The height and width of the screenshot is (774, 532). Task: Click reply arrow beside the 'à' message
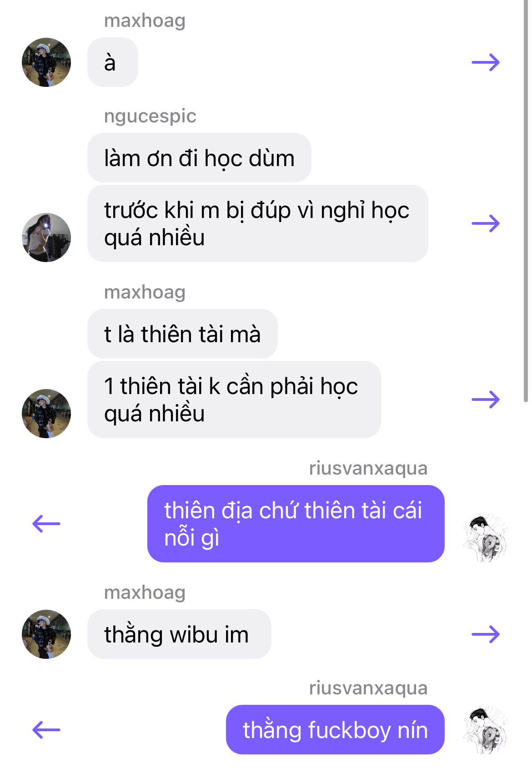(x=486, y=62)
